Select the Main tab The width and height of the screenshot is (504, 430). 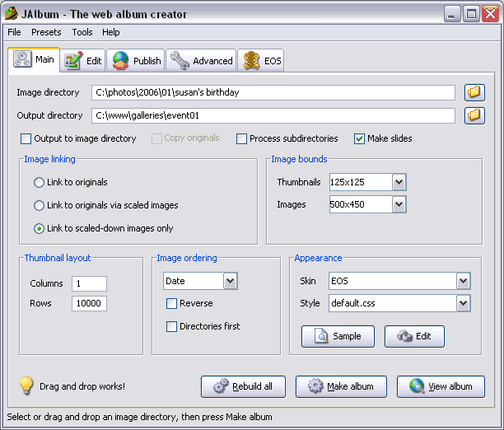(x=34, y=59)
